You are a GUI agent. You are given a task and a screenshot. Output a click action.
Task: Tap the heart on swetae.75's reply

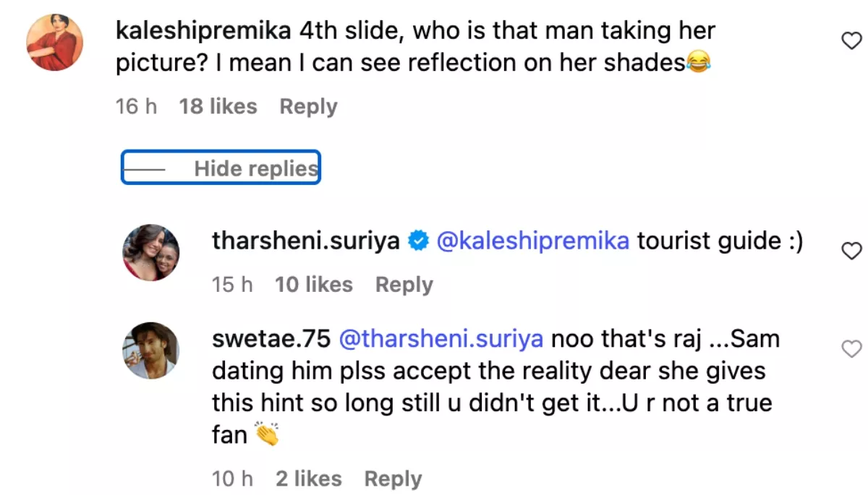[852, 350]
